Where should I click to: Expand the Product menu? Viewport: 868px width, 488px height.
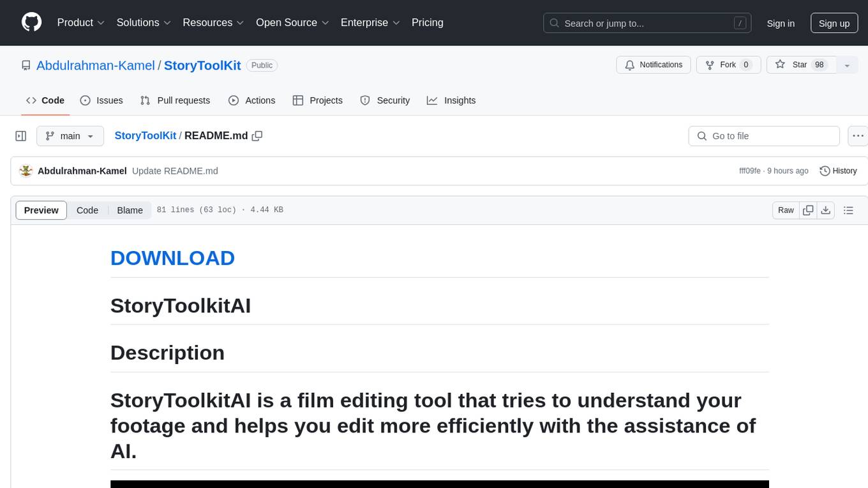click(x=81, y=22)
